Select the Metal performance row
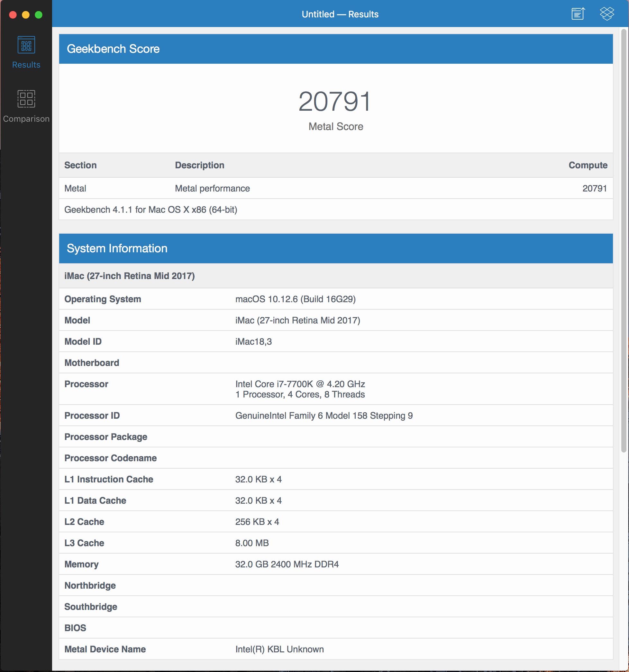 coord(212,188)
